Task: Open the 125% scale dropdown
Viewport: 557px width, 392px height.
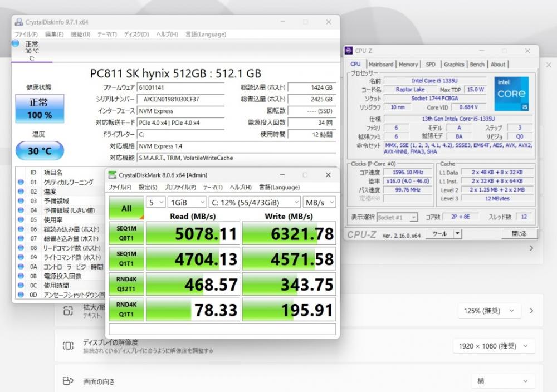Action: (490, 311)
